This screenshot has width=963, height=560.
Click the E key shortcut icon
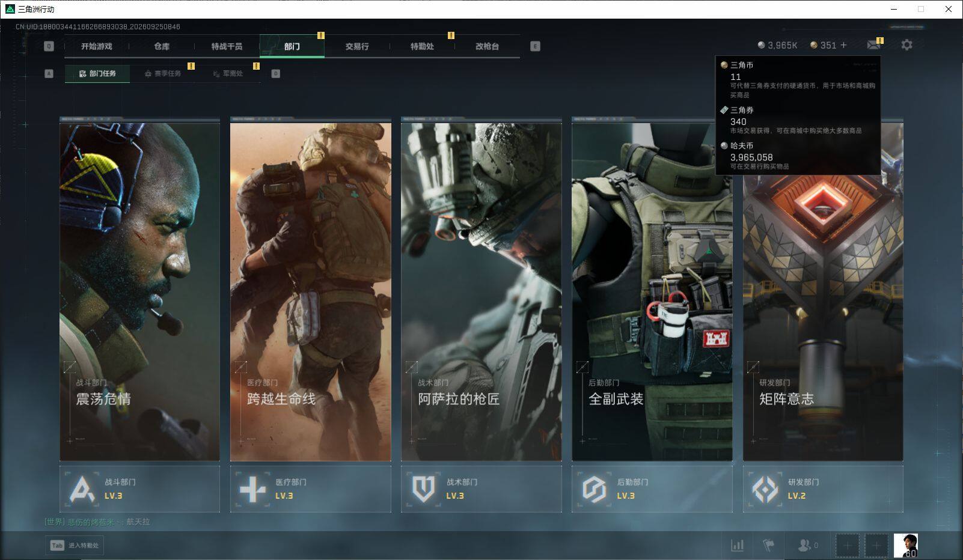[x=535, y=46]
